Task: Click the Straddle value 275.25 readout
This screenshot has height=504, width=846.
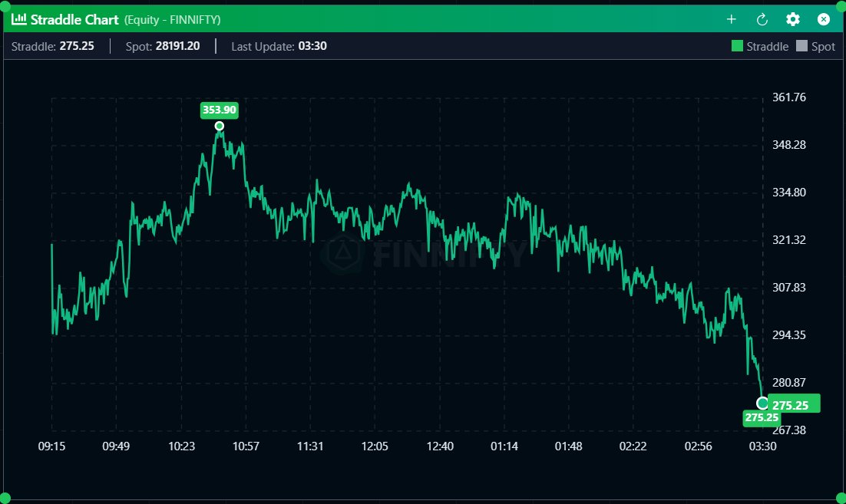Action: click(x=77, y=46)
